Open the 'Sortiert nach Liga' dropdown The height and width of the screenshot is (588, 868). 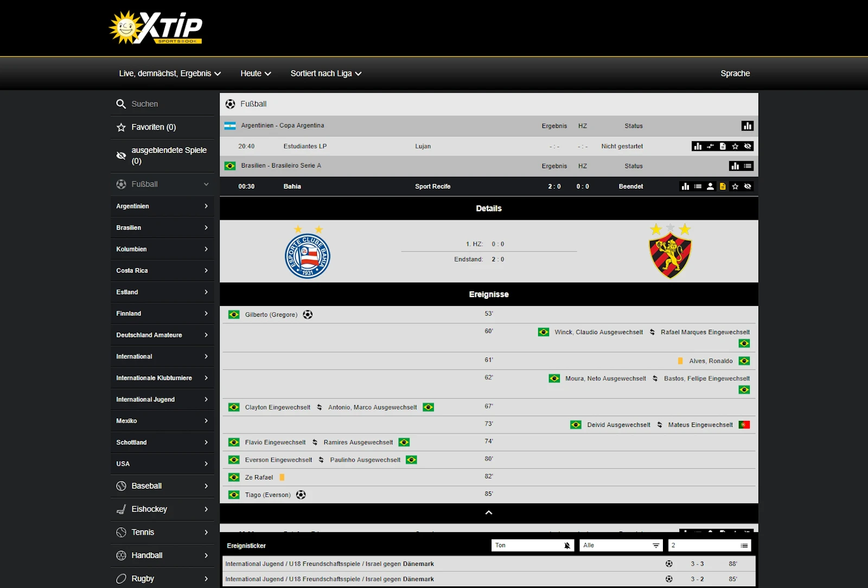click(x=325, y=73)
